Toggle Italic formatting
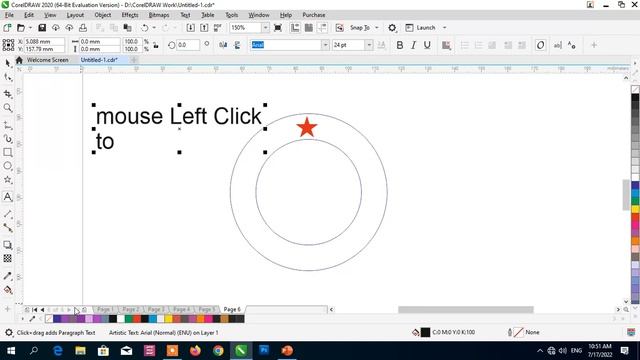 [x=413, y=45]
